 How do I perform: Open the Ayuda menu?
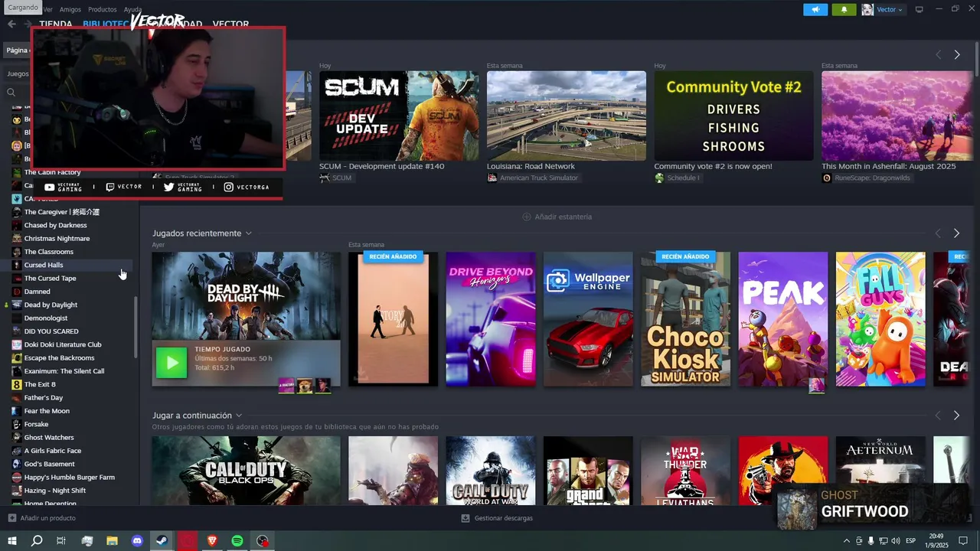point(133,9)
